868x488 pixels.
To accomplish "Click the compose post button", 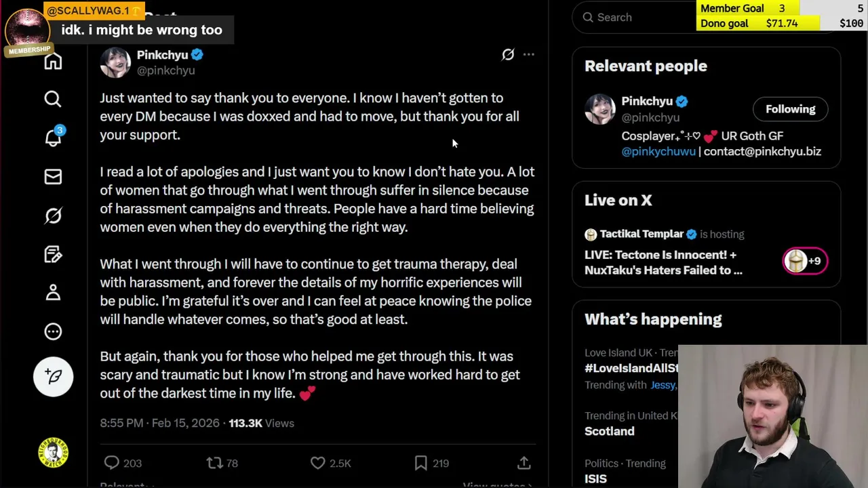I will [53, 376].
